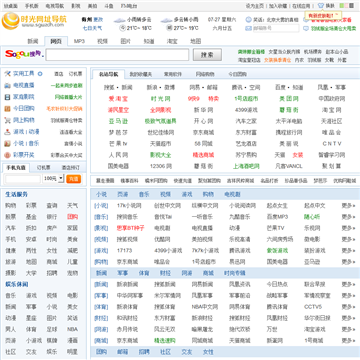
Task: Click the 彩票开奖 lottery icon
Action: (x=7, y=155)
